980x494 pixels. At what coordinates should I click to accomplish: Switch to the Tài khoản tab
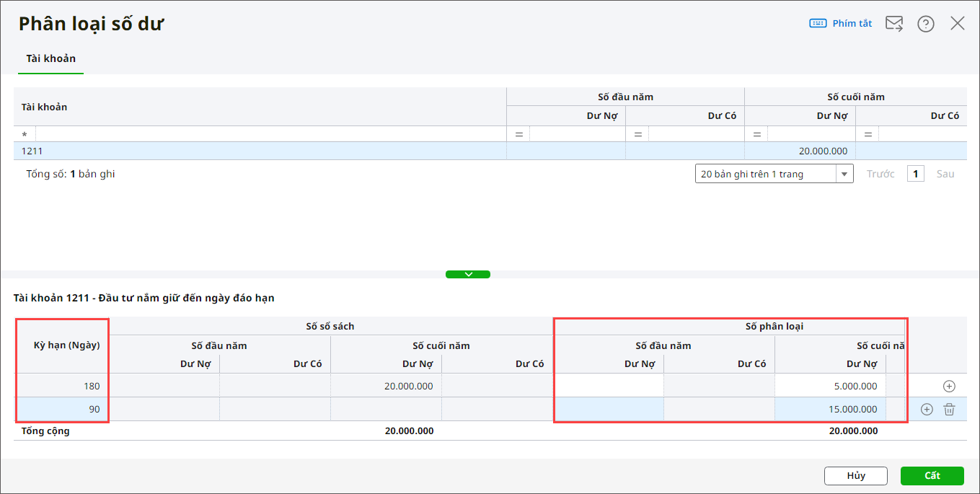(x=50, y=58)
